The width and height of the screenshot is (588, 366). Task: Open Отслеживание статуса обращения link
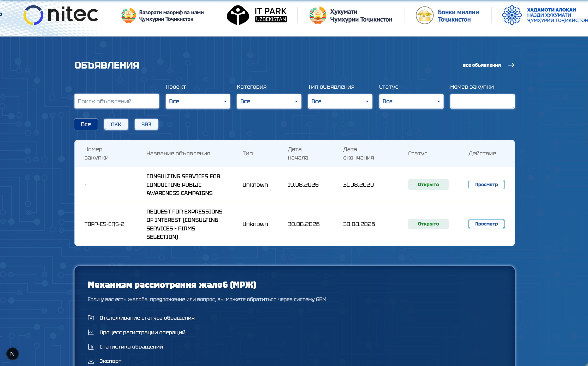point(147,318)
